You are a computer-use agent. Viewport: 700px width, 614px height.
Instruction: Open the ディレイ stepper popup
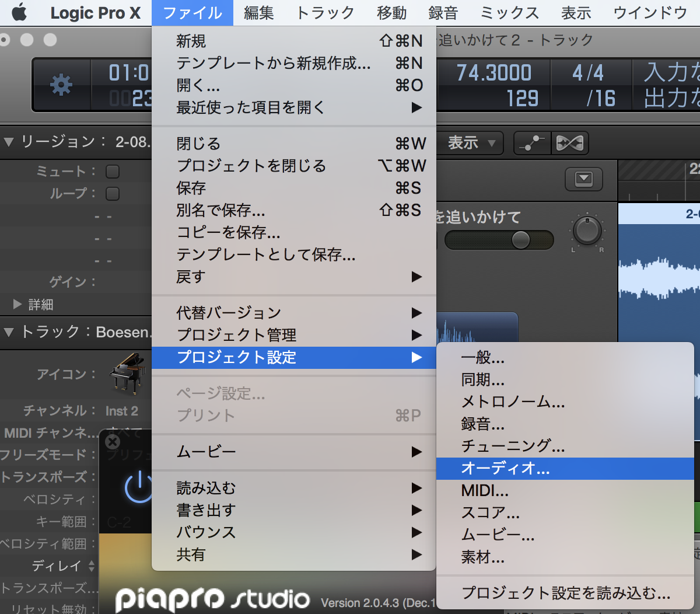tap(92, 566)
